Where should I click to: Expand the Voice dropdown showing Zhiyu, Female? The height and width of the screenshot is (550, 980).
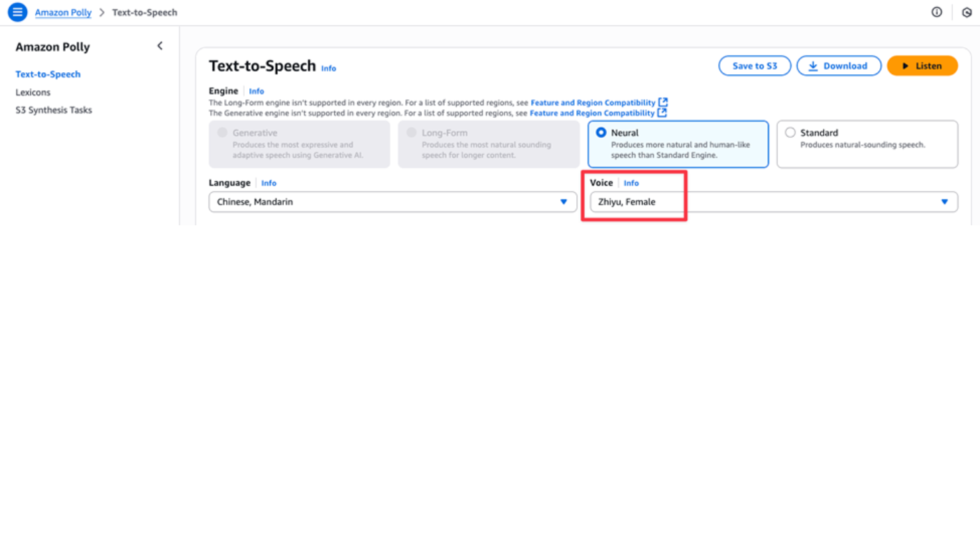(773, 201)
